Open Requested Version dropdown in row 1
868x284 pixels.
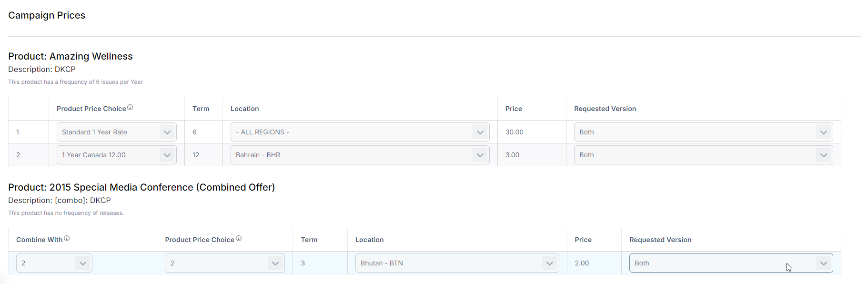703,132
